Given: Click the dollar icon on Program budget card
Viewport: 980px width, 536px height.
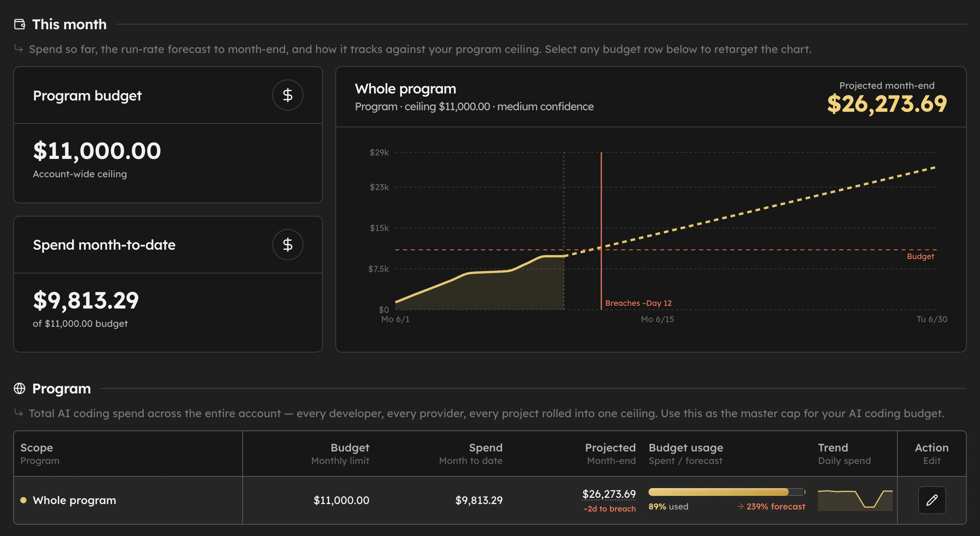Looking at the screenshot, I should [x=287, y=95].
